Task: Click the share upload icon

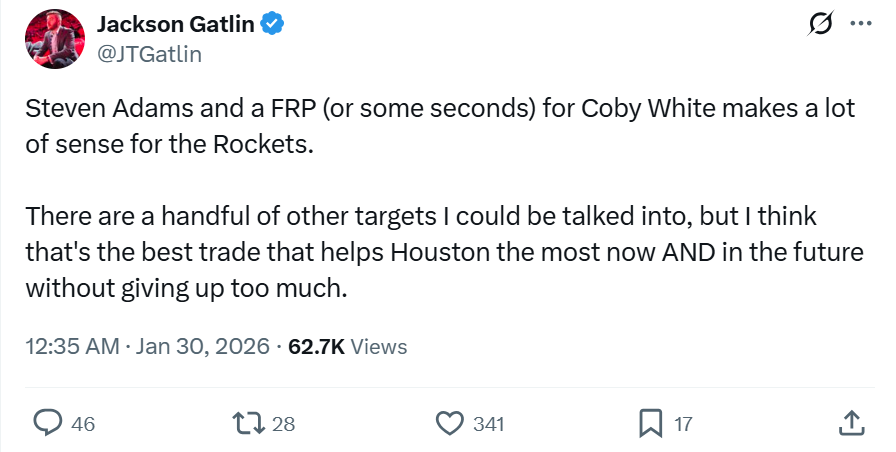Action: [851, 424]
